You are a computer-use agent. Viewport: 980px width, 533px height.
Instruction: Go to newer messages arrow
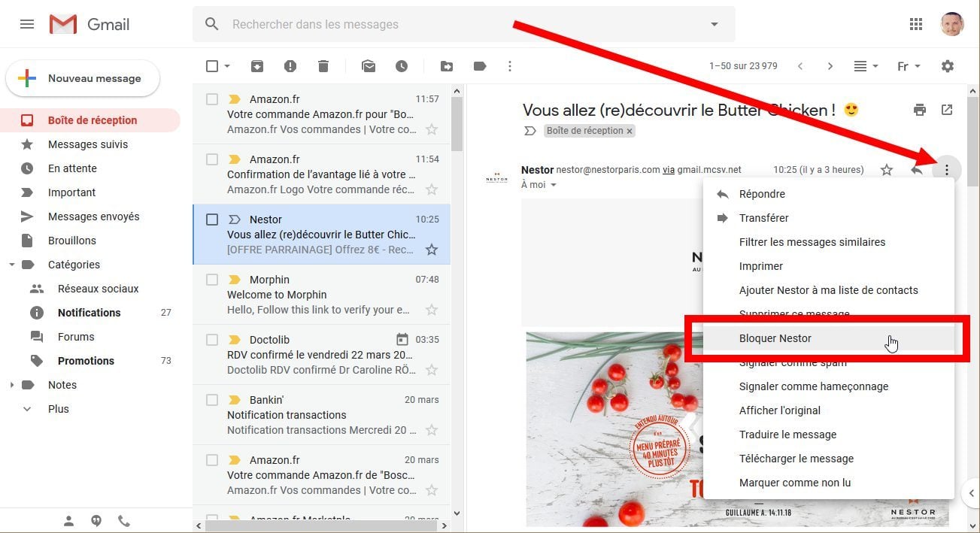tap(800, 66)
